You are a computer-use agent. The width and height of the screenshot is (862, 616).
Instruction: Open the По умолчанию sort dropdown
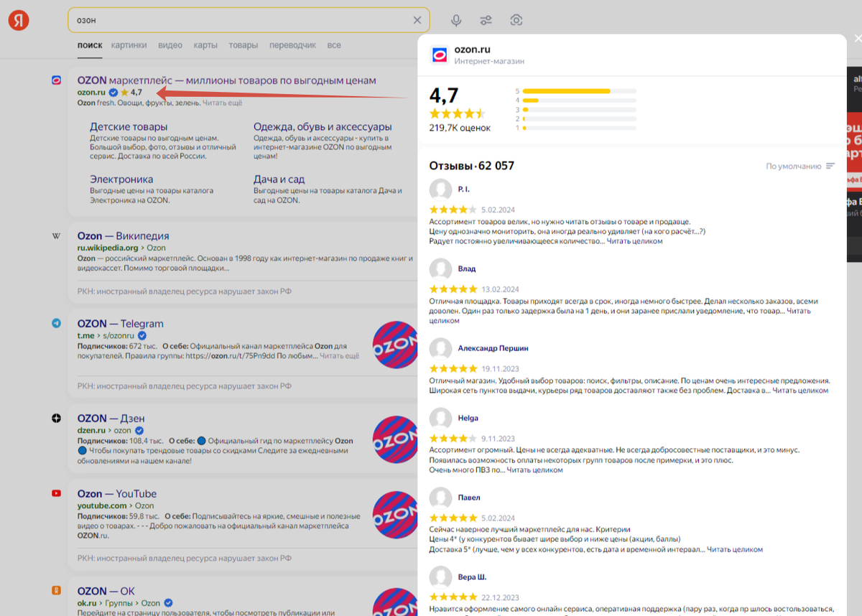coord(800,166)
